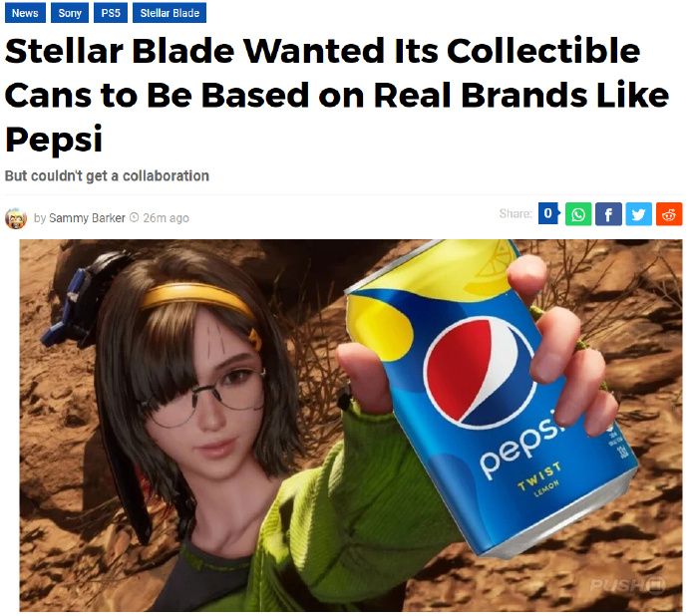Open the Stellar Blade article headline
Image resolution: width=688 pixels, height=616 pixels.
(x=337, y=95)
